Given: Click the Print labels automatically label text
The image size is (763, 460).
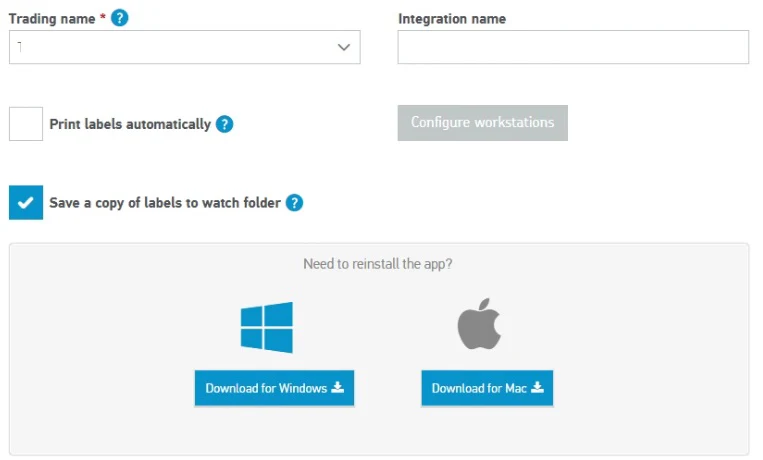Looking at the screenshot, I should tap(130, 124).
